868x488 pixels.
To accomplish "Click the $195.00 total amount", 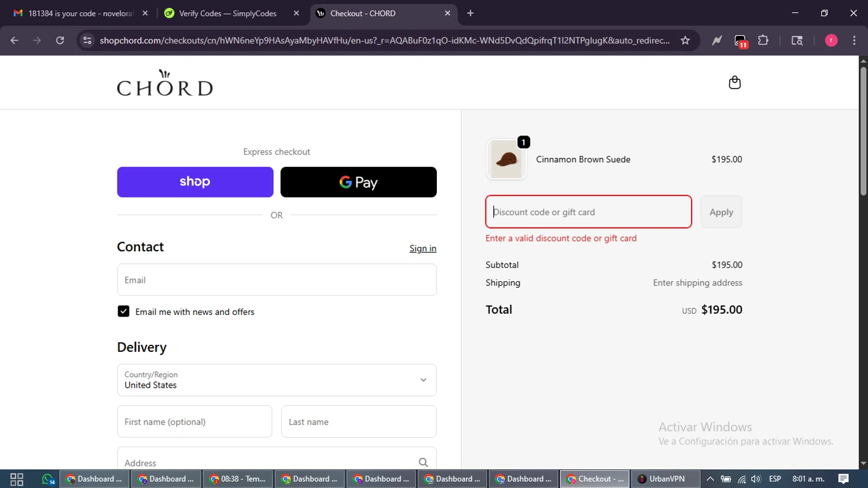I will point(722,310).
